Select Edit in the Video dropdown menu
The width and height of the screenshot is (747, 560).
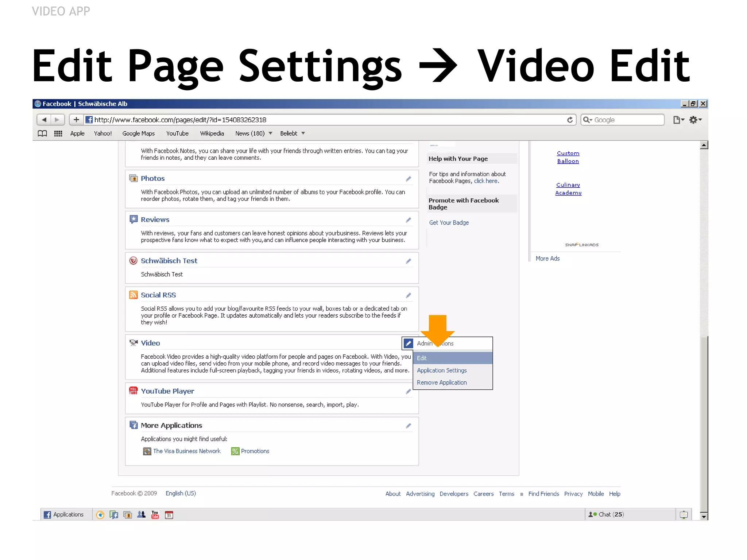453,358
